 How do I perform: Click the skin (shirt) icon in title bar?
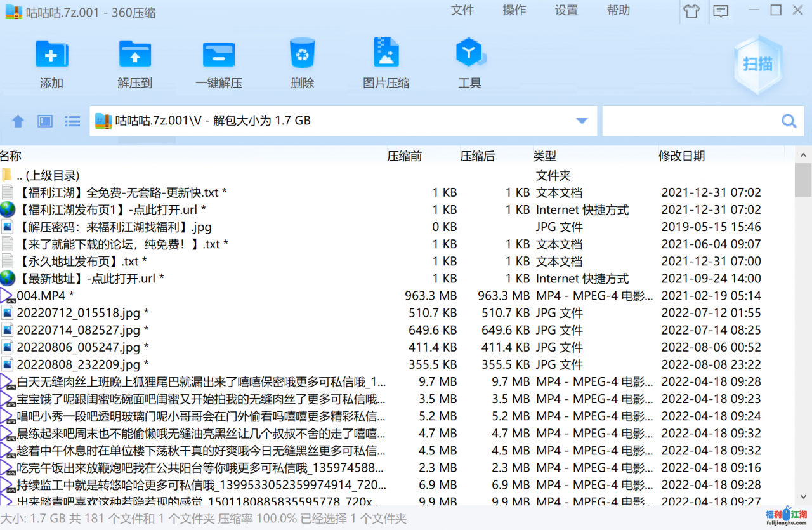[691, 11]
